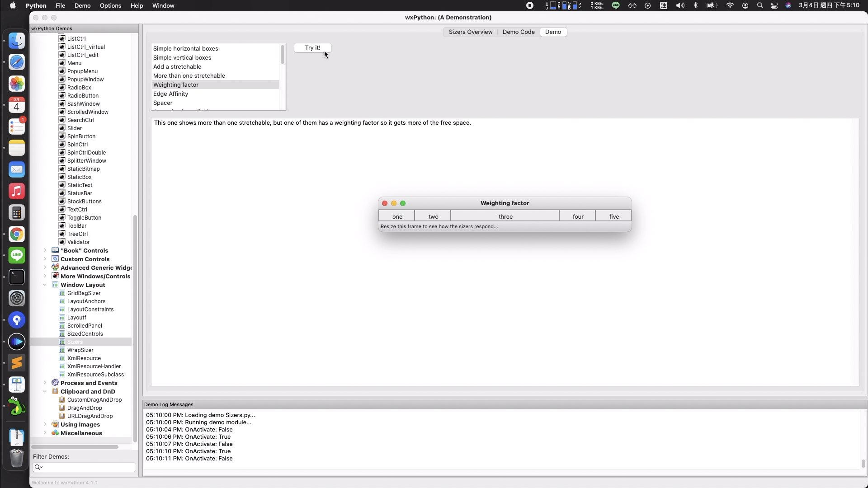
Task: Select 'Spacer' in the sizer list
Action: (x=215, y=103)
